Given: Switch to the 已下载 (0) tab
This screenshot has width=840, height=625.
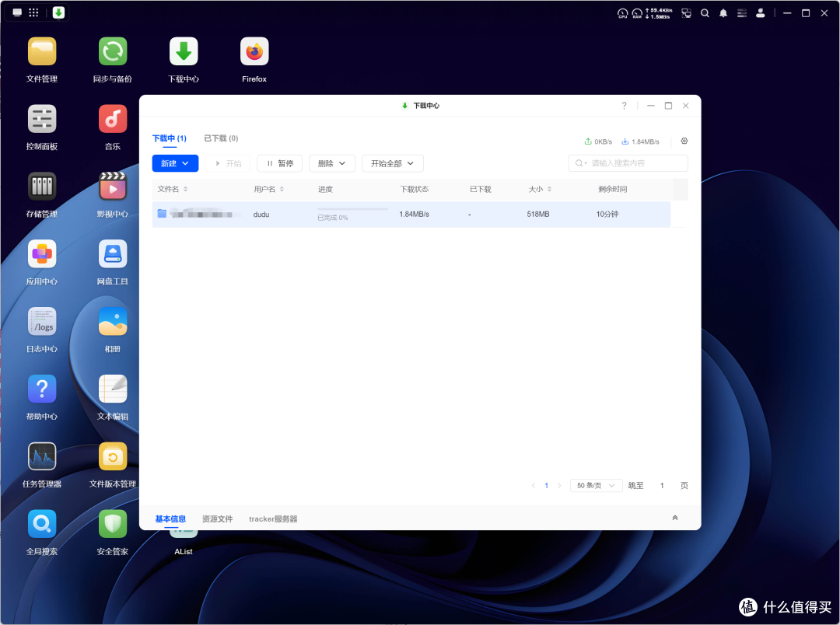Looking at the screenshot, I should click(x=221, y=138).
